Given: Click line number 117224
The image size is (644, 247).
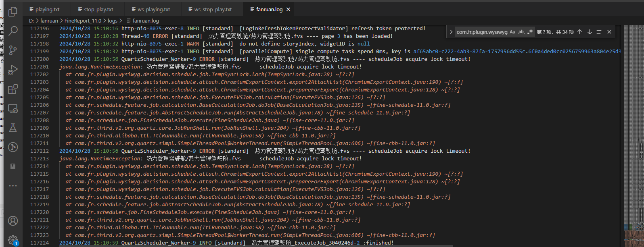Looking at the screenshot, I should (x=39, y=243).
